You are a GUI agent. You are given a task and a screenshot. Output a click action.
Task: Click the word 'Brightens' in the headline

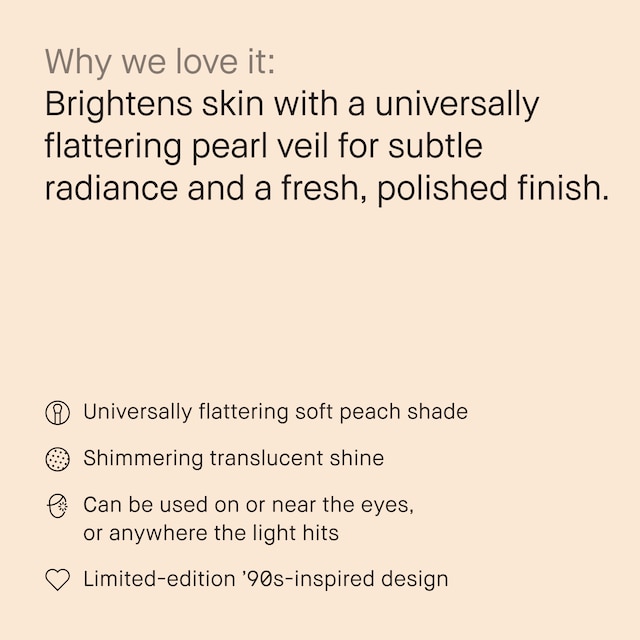click(118, 105)
